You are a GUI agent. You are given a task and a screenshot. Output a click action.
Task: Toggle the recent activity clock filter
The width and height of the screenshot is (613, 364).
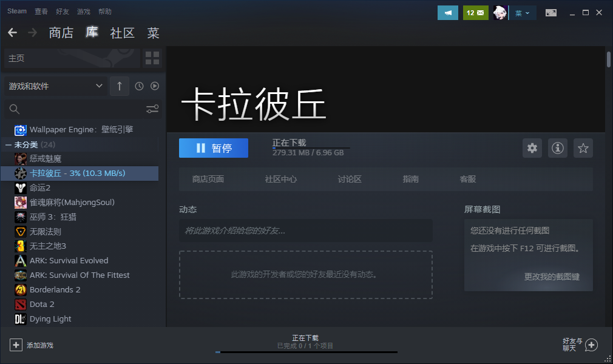pyautogui.click(x=139, y=86)
